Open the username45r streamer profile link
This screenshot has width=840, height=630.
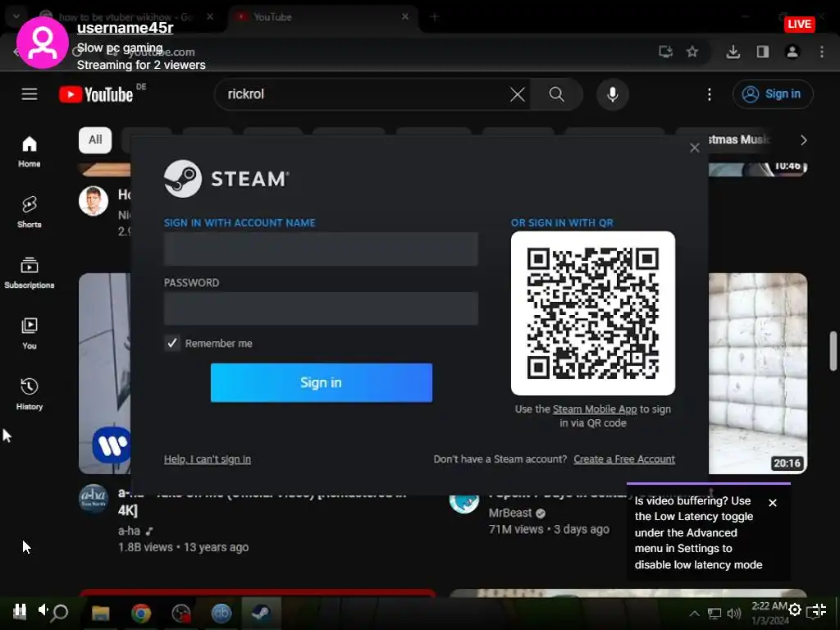(x=125, y=28)
